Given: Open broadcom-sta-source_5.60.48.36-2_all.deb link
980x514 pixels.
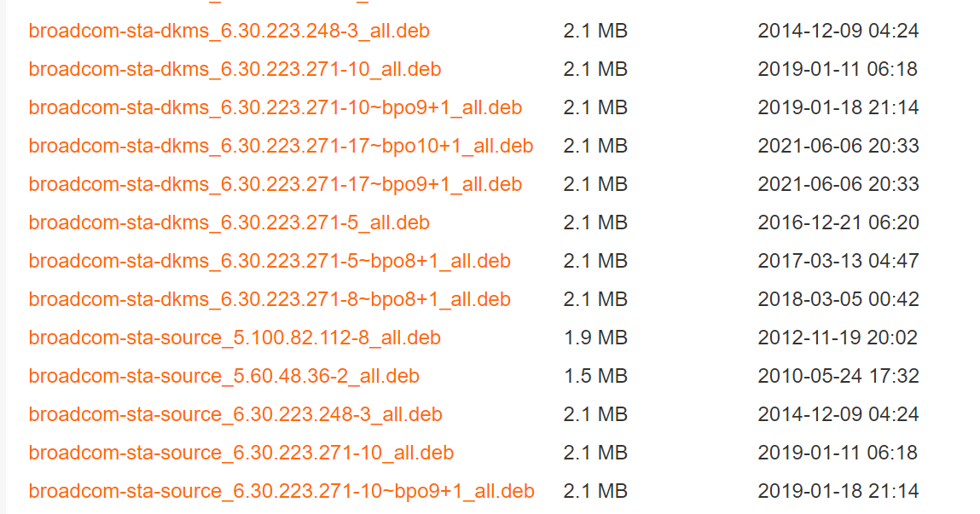Looking at the screenshot, I should point(223,377).
